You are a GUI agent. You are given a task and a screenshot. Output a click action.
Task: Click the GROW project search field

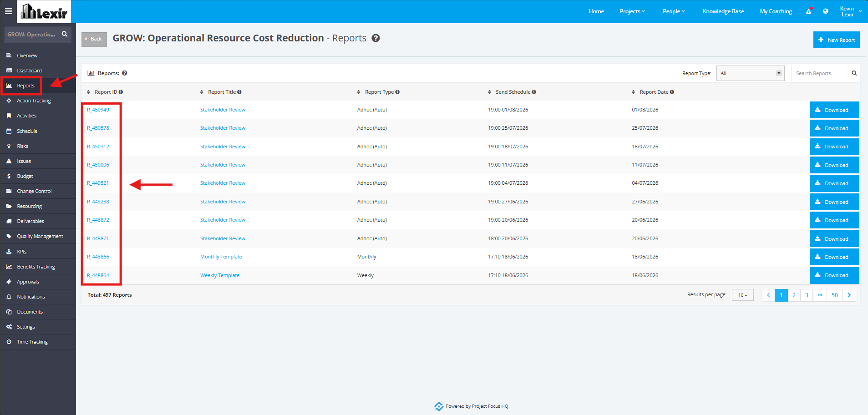point(32,34)
